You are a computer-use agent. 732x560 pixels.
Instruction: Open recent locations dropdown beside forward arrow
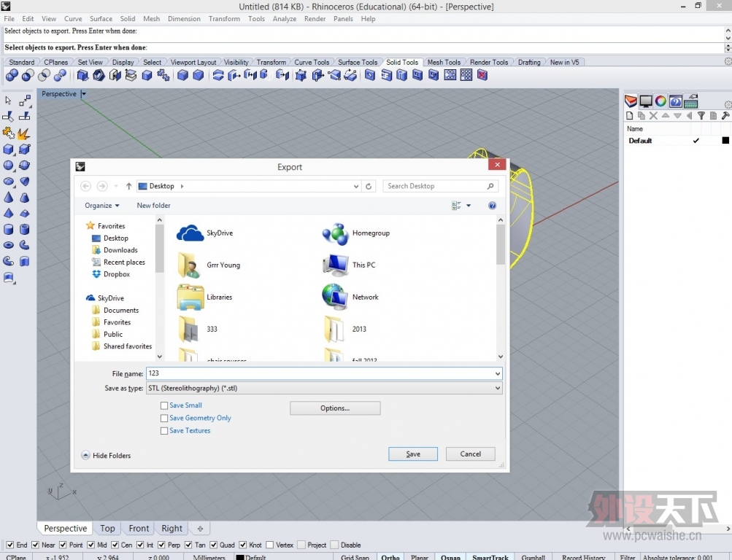tap(116, 186)
